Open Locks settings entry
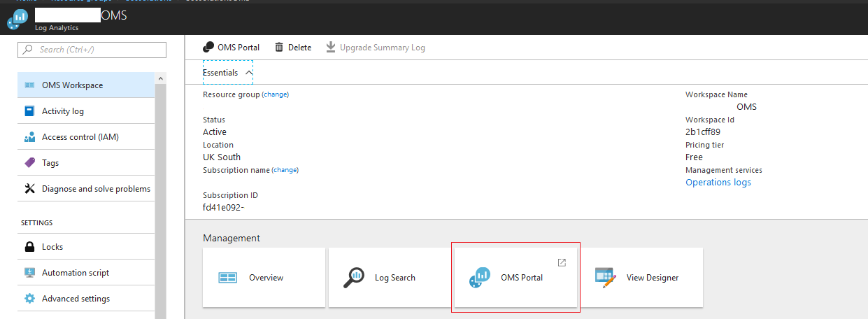The height and width of the screenshot is (319, 868). coord(86,247)
